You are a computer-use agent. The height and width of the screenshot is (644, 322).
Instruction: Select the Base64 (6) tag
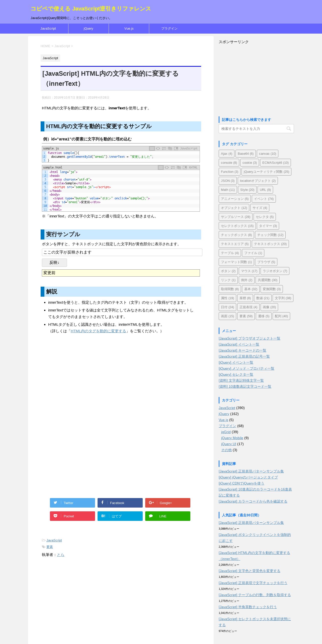tap(246, 154)
